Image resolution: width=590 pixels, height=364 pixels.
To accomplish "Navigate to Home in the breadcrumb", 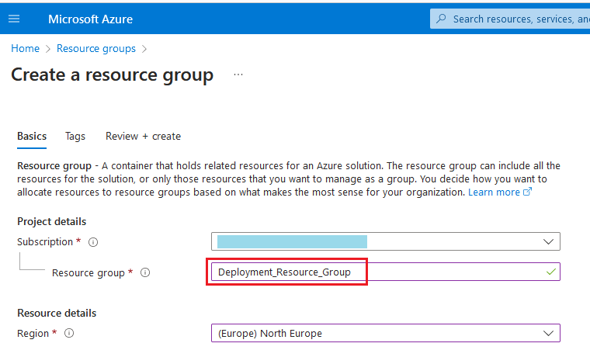I will 25,48.
